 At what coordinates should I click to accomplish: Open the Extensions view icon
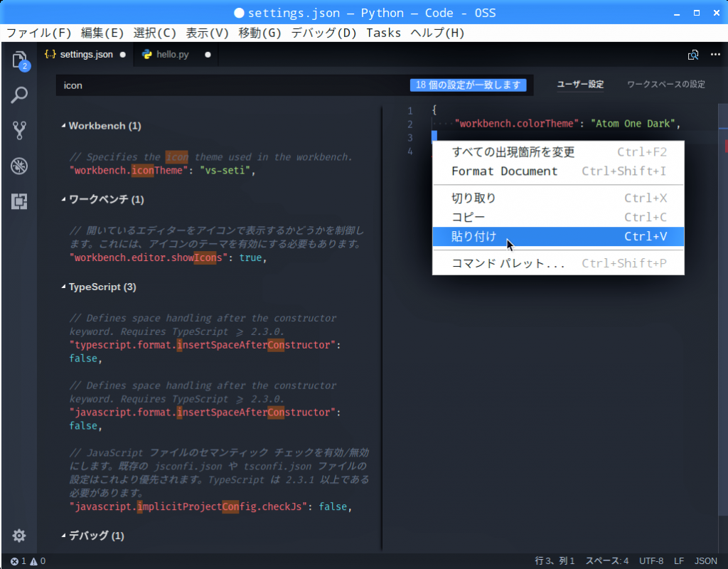pyautogui.click(x=20, y=201)
